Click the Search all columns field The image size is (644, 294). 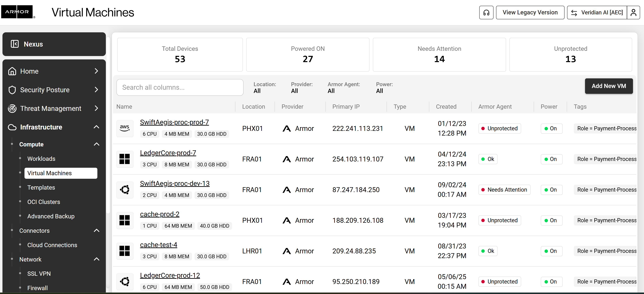[180, 87]
